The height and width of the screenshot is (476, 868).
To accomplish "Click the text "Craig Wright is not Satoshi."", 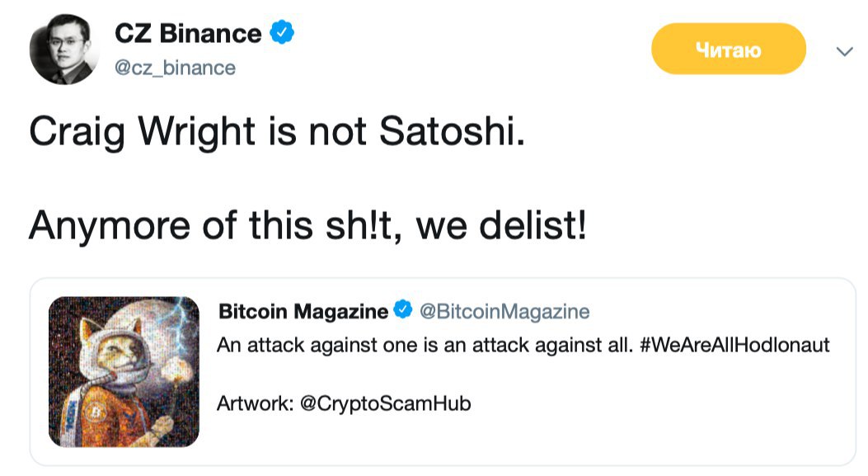I will pyautogui.click(x=276, y=132).
